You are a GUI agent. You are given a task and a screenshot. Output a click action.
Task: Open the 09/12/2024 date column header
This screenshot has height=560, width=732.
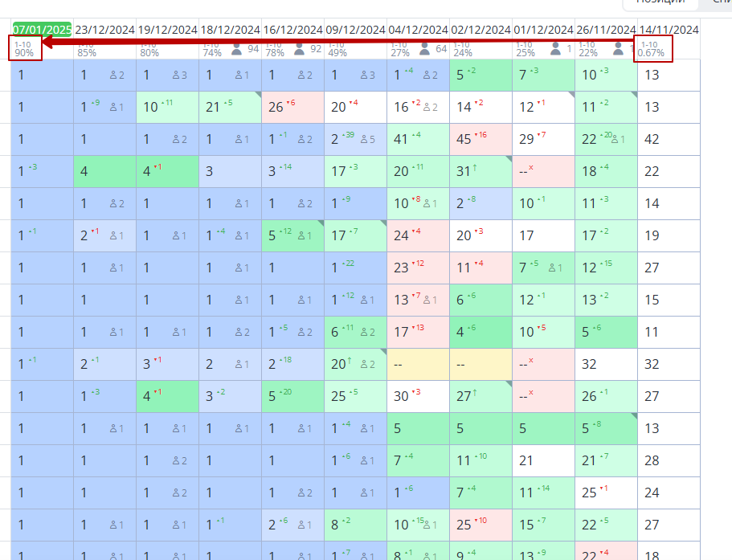(355, 30)
